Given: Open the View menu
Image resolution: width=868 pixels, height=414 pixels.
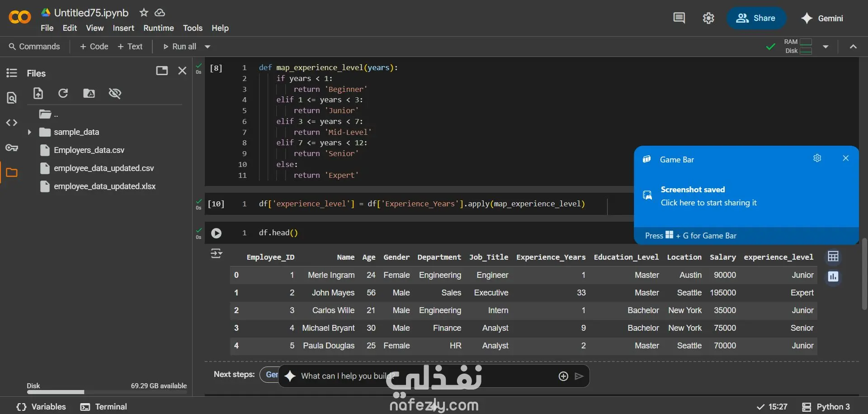Looking at the screenshot, I should 95,28.
